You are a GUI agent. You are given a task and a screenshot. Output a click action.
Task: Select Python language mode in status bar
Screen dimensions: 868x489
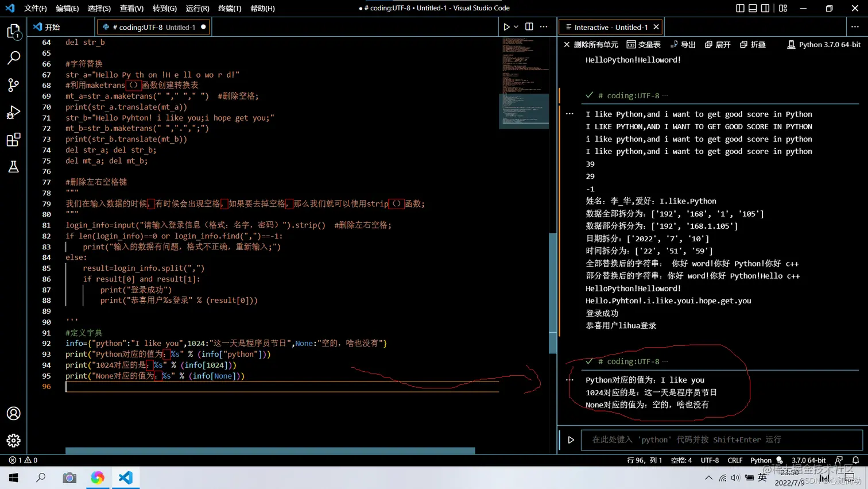(x=761, y=460)
